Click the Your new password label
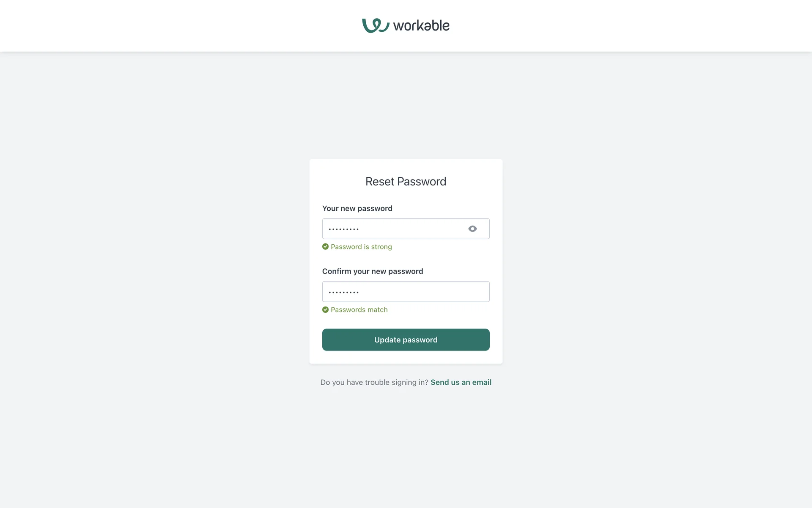 click(x=357, y=208)
